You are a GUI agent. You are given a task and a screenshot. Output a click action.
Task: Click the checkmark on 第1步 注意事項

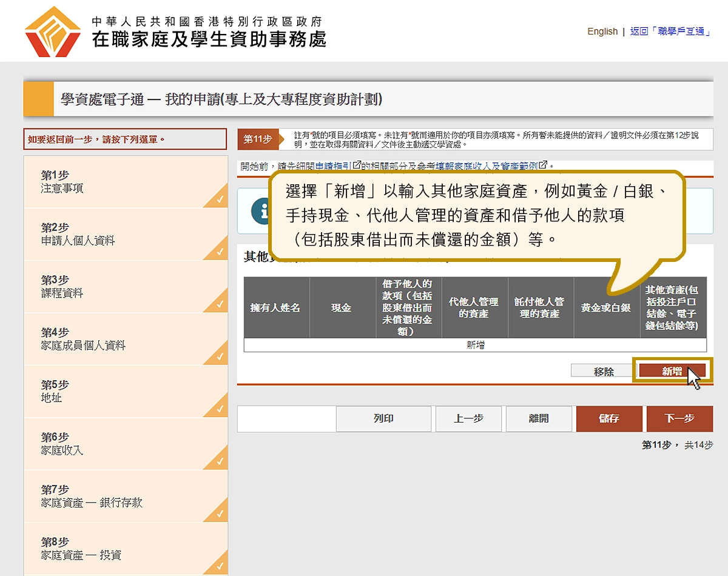point(220,200)
